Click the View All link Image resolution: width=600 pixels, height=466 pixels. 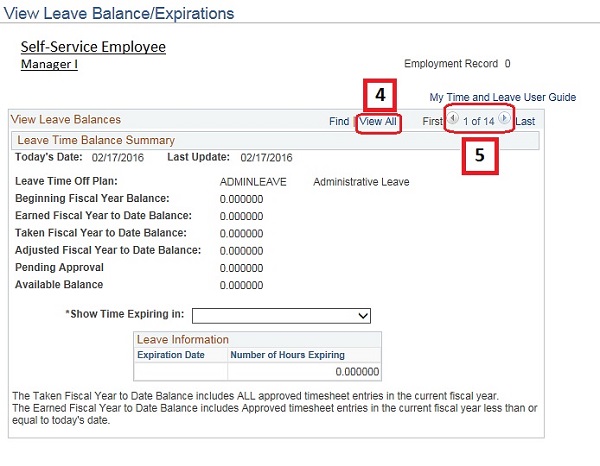(x=378, y=121)
